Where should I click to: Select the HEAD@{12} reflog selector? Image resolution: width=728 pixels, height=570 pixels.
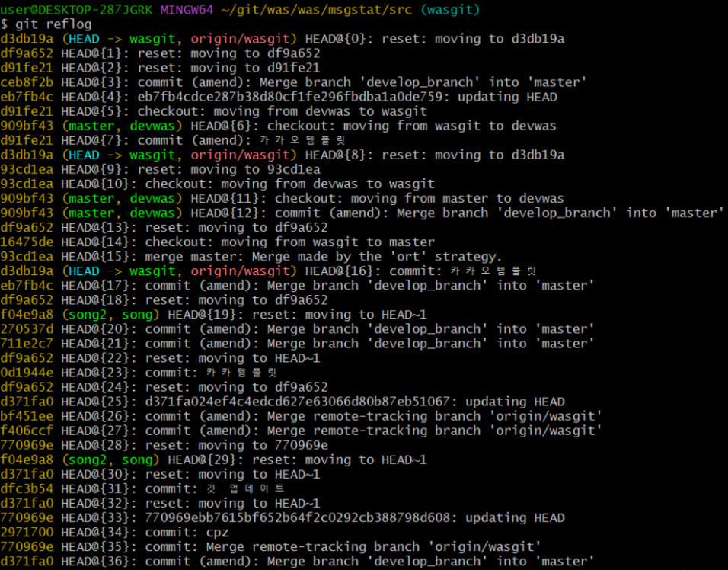pyautogui.click(x=229, y=213)
